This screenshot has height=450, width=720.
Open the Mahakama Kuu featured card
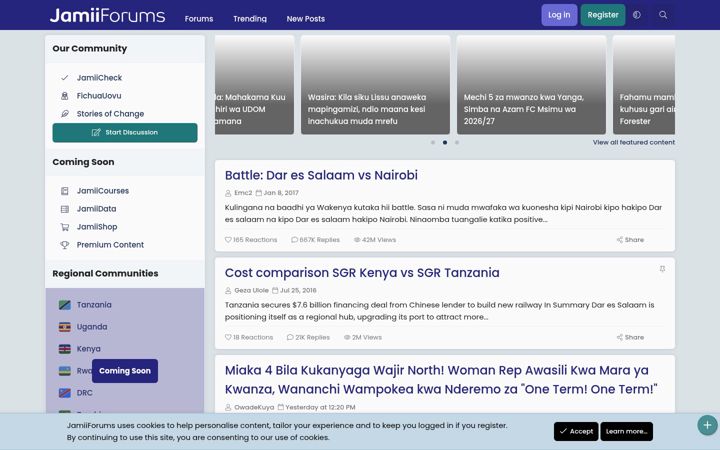(254, 85)
